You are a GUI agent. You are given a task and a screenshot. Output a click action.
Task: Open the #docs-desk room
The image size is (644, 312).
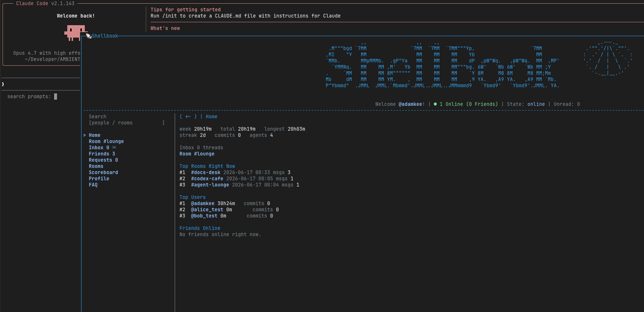tap(206, 172)
